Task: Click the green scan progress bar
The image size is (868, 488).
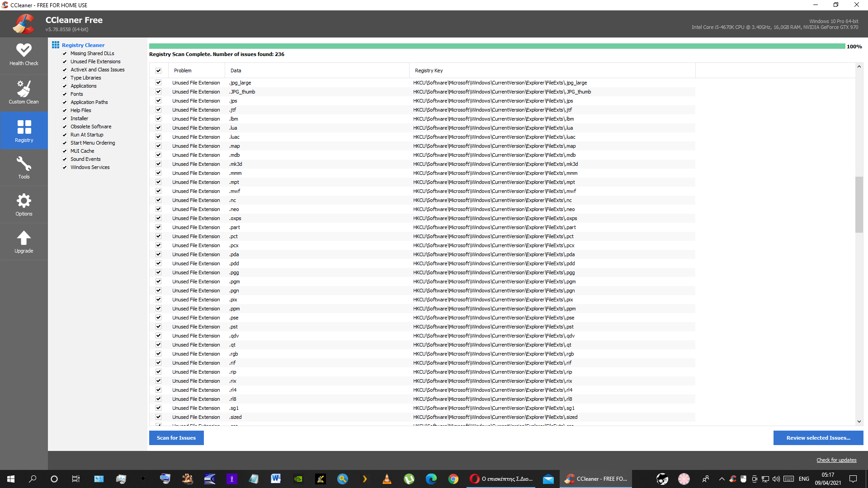Action: click(497, 46)
